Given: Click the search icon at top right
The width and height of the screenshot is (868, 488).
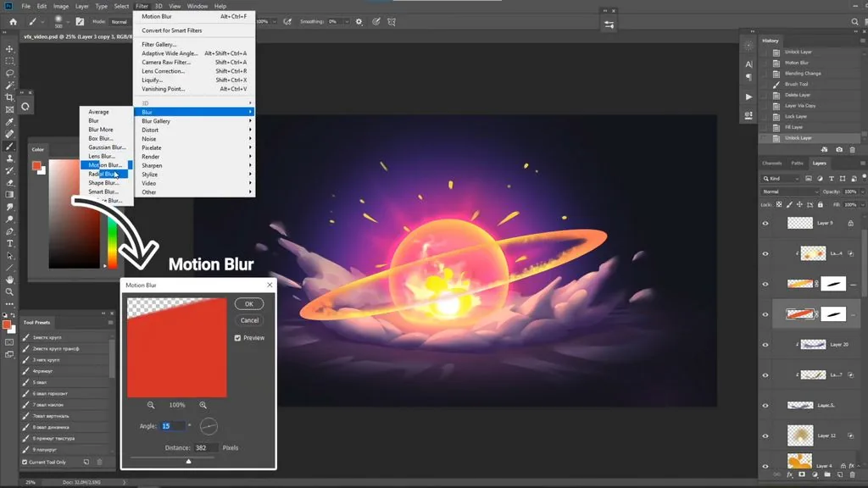Looking at the screenshot, I should click(x=854, y=21).
